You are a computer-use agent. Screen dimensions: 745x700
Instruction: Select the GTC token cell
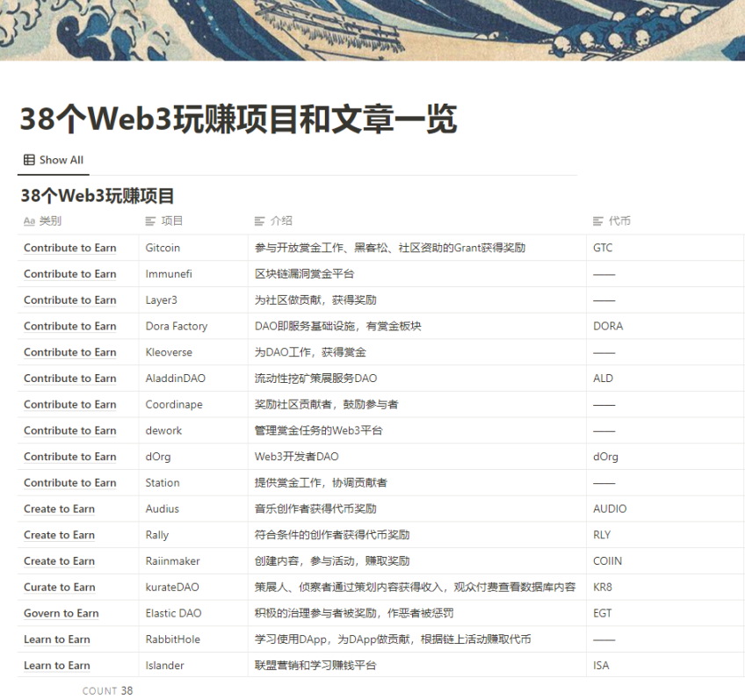(603, 249)
